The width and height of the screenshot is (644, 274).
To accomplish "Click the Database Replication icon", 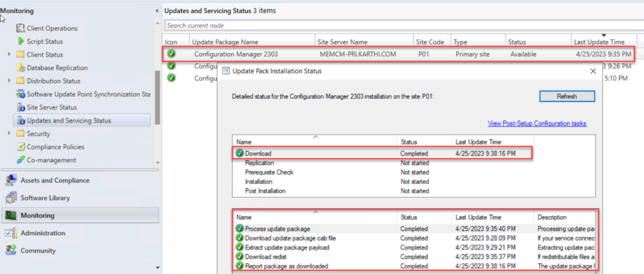I will click(21, 68).
